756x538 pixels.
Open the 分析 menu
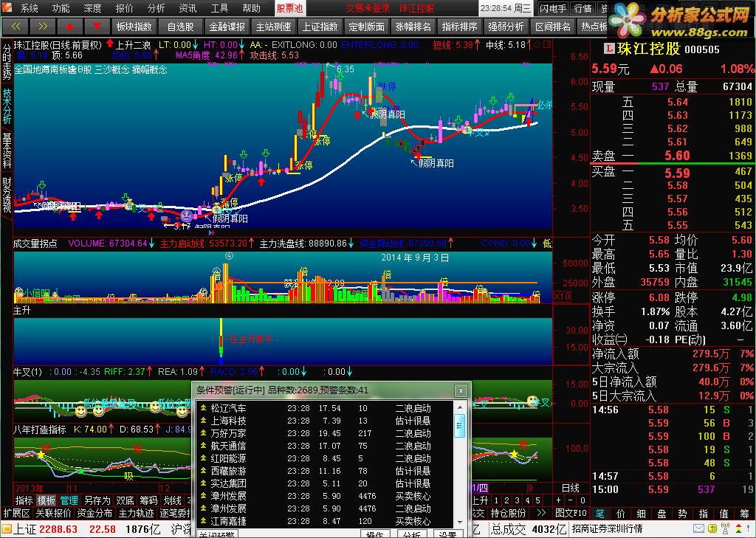pos(157,8)
